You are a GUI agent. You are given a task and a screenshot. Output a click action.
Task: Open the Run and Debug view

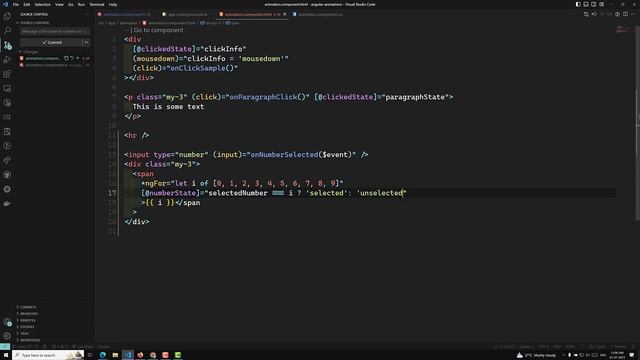coord(7,60)
